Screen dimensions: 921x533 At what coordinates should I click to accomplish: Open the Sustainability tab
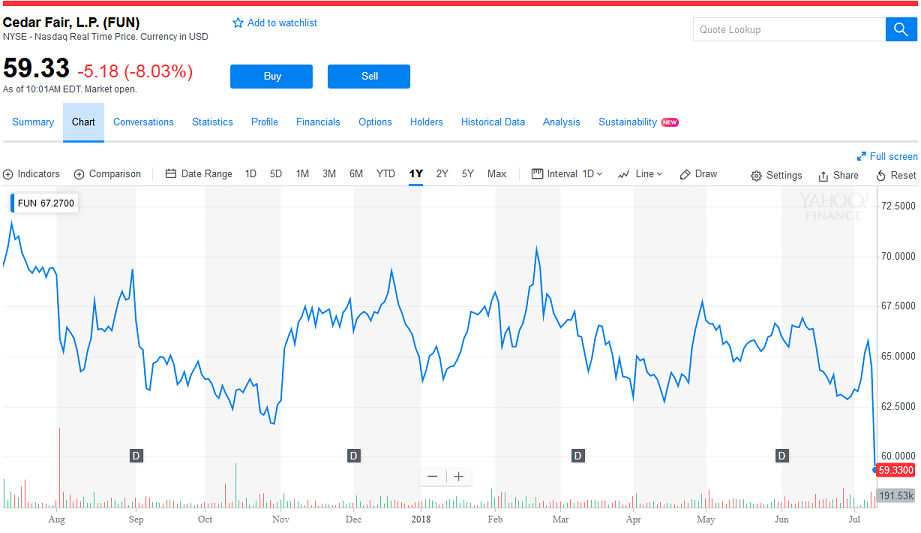click(x=627, y=122)
